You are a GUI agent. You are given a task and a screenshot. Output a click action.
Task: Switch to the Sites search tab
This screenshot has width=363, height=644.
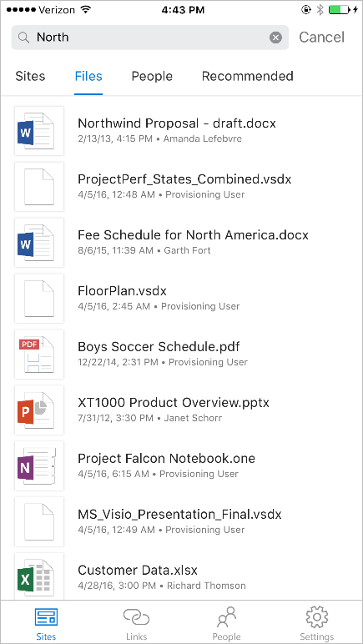(x=30, y=77)
